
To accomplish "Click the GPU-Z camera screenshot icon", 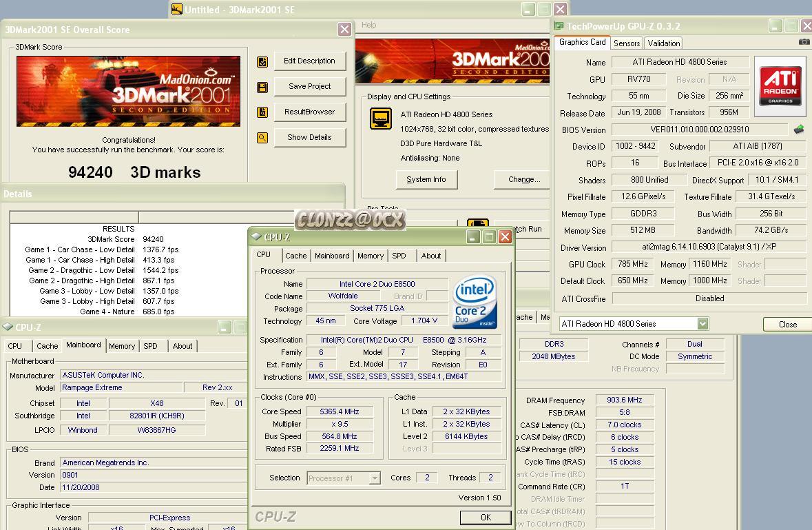I will click(804, 42).
